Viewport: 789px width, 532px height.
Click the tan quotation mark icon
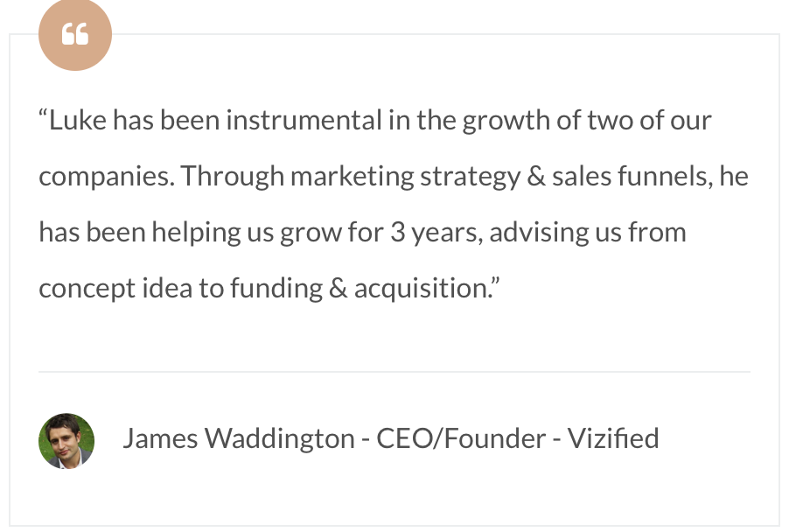[x=75, y=34]
